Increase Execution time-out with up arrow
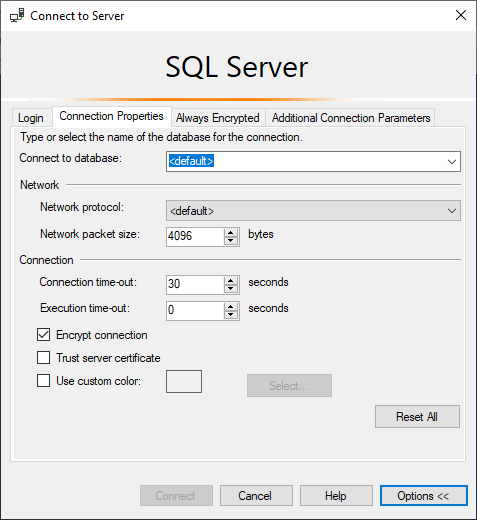 click(x=231, y=307)
